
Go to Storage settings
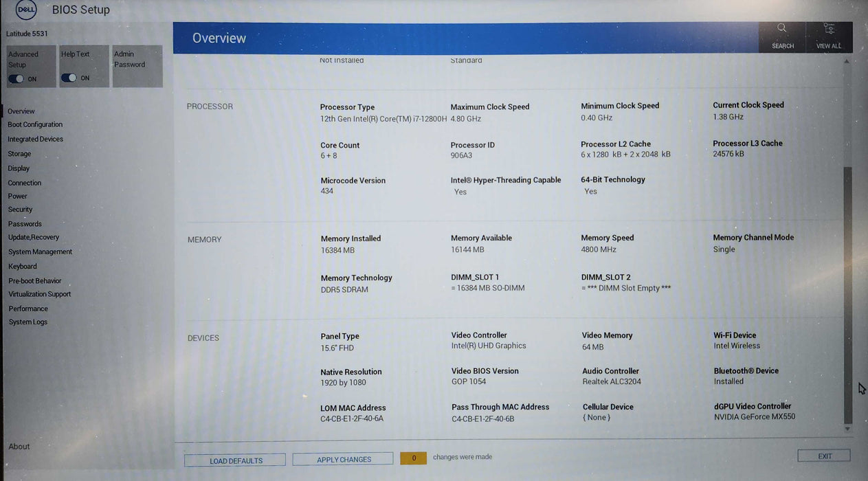pyautogui.click(x=19, y=154)
